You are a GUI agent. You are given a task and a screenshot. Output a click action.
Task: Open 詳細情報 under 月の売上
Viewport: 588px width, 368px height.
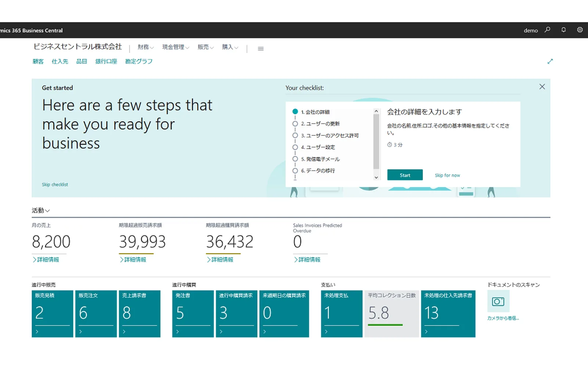tap(46, 260)
